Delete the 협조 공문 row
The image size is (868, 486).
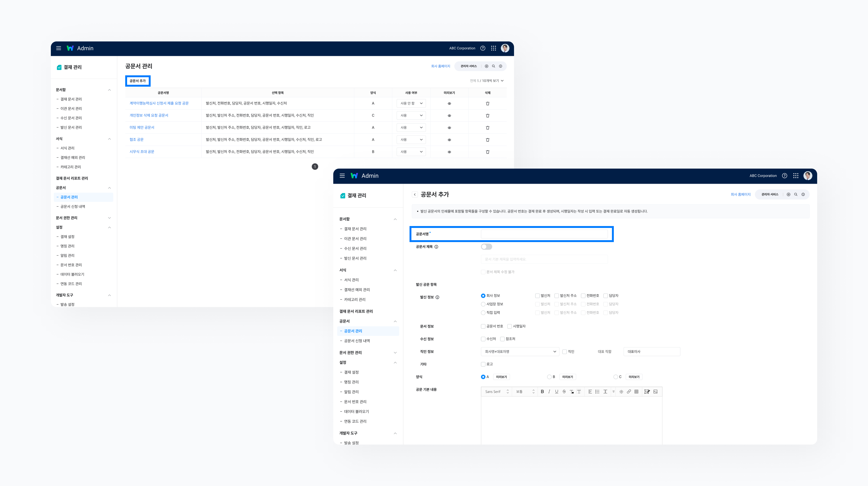pos(487,140)
